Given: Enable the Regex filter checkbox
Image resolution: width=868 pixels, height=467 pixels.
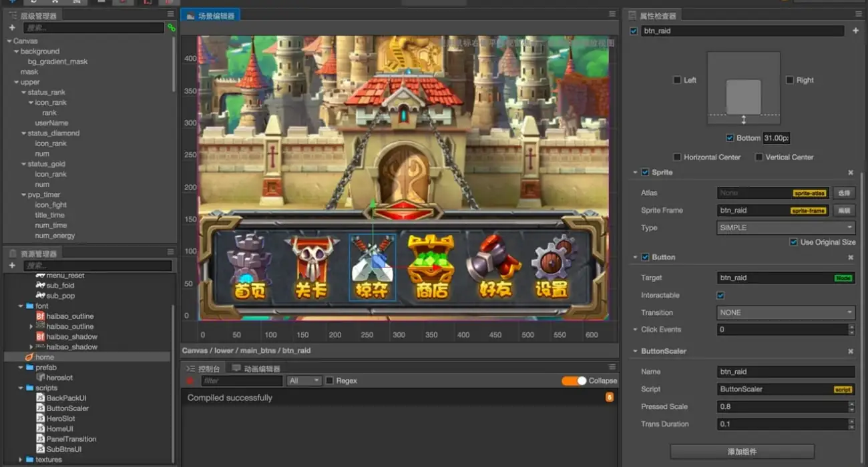Looking at the screenshot, I should tap(329, 381).
